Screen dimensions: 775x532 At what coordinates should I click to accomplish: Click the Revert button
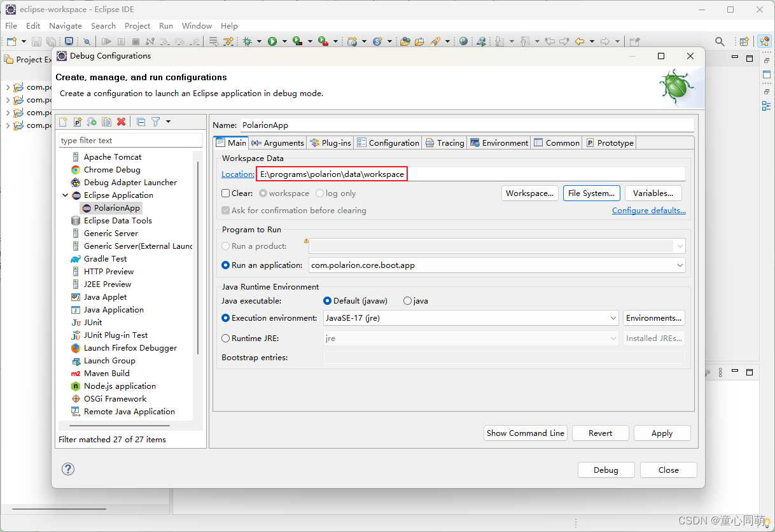600,433
